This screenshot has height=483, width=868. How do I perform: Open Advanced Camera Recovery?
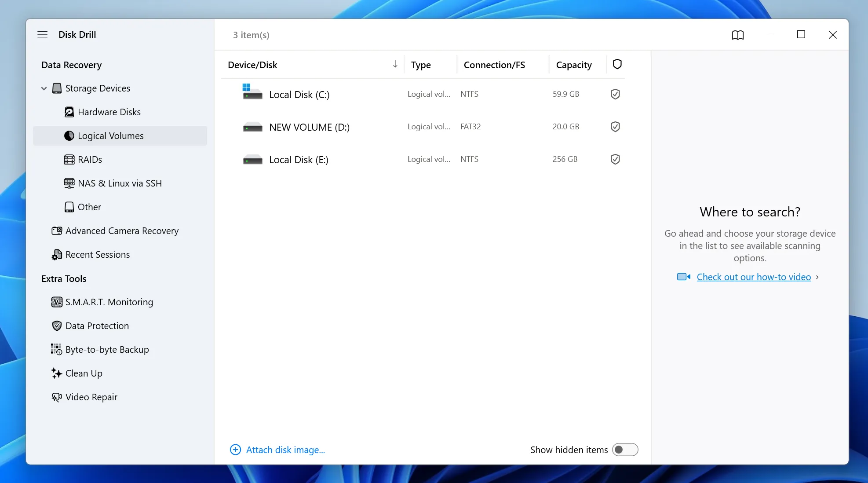coord(122,231)
